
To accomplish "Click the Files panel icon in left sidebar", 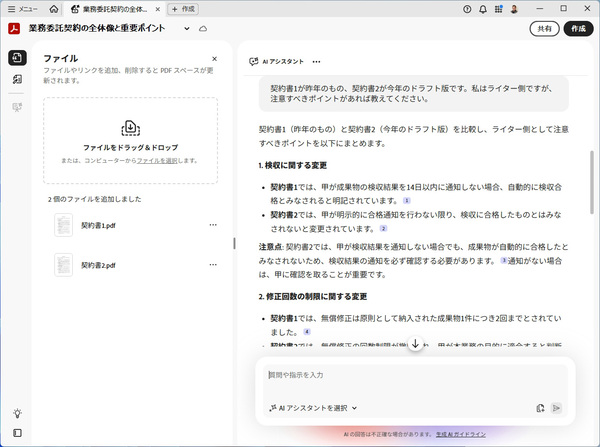I will coord(17,58).
